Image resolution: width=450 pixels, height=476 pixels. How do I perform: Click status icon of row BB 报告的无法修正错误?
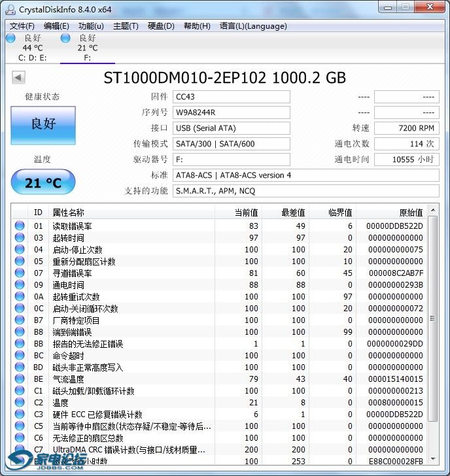coord(20,343)
